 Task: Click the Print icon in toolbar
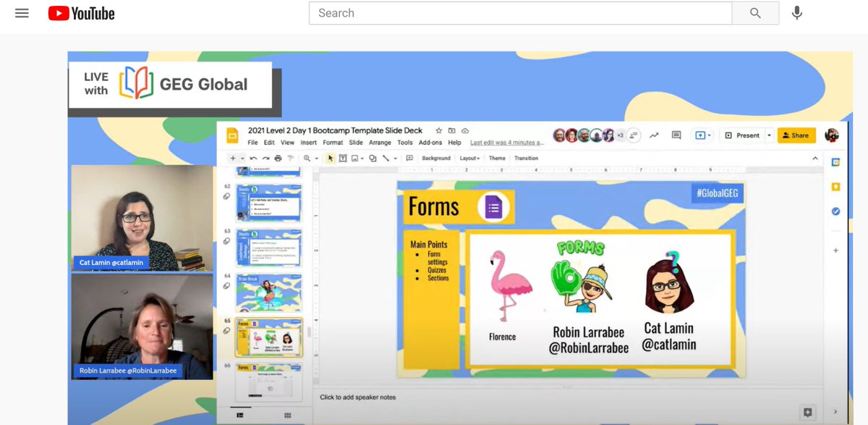click(278, 158)
